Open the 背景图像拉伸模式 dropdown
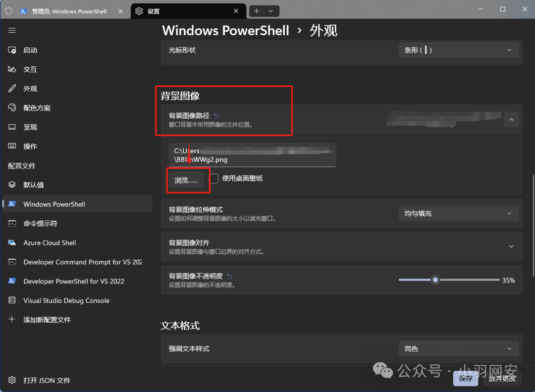The height and width of the screenshot is (392, 535). click(x=459, y=214)
